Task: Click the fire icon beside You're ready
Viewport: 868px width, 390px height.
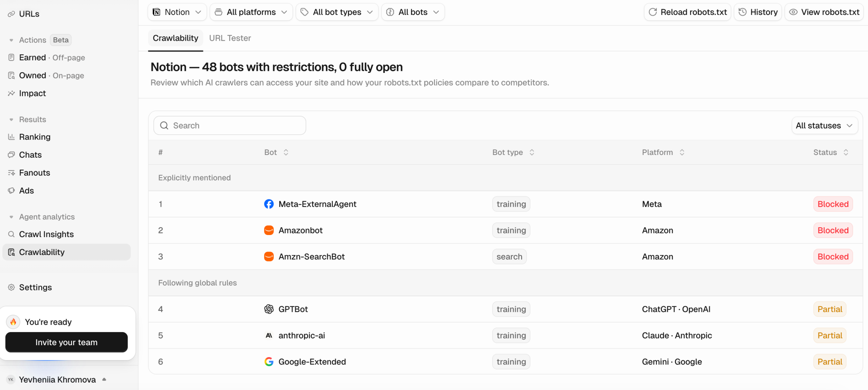Action: pos(13,322)
